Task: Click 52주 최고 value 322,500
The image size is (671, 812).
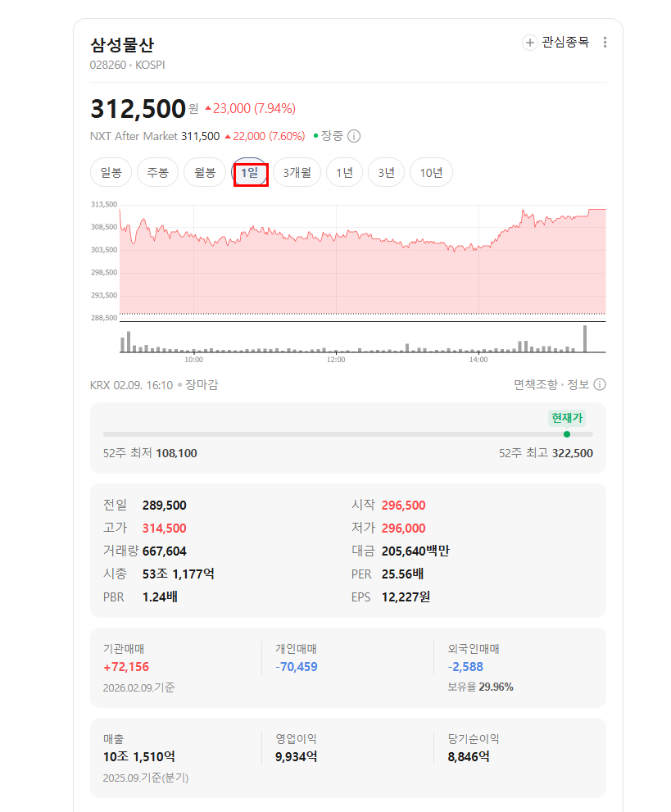Action: [572, 453]
